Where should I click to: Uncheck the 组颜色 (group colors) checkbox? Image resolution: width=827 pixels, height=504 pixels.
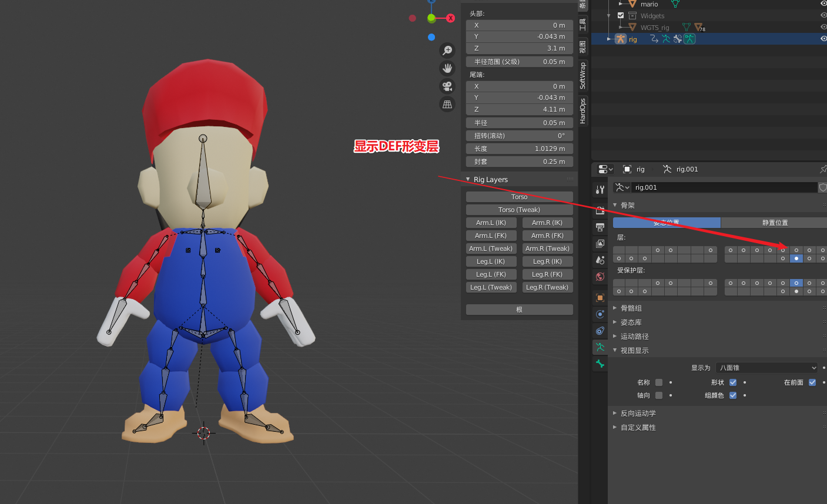(x=733, y=395)
